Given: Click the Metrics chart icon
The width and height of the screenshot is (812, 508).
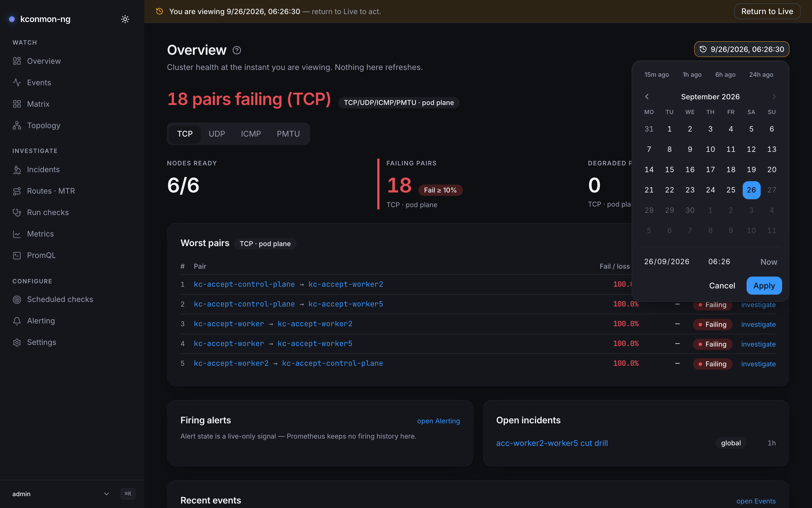Looking at the screenshot, I should (17, 234).
